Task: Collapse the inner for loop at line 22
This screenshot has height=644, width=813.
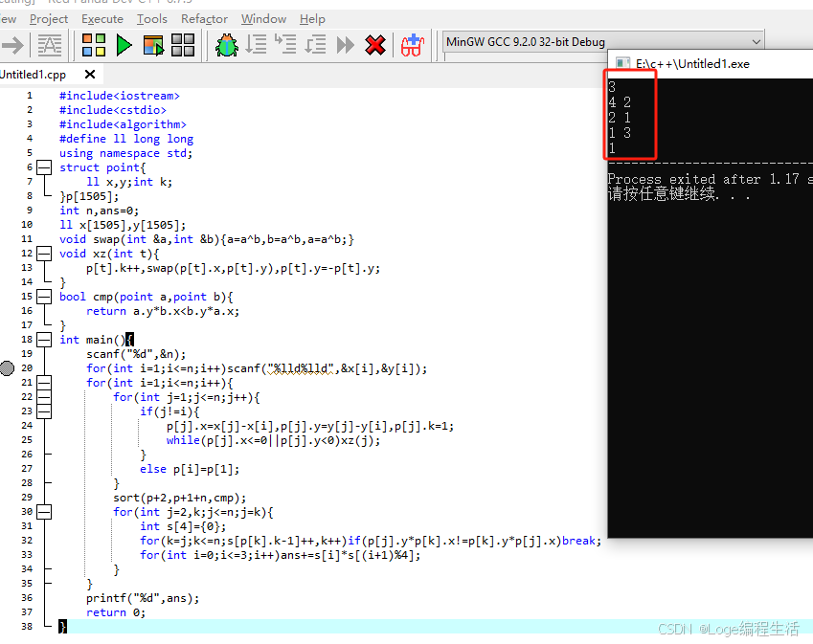Action: point(45,397)
